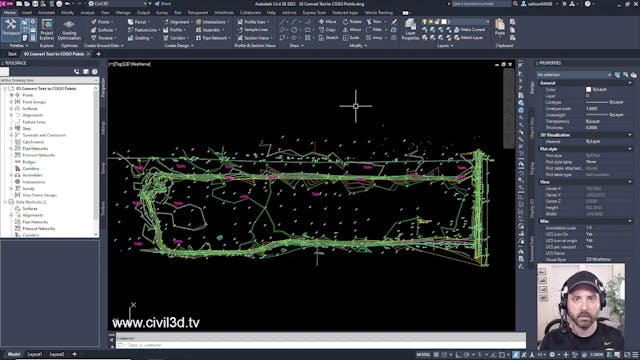Open the No selection dropdown in Properties
Viewport: 640px width, 360px height.
click(573, 75)
